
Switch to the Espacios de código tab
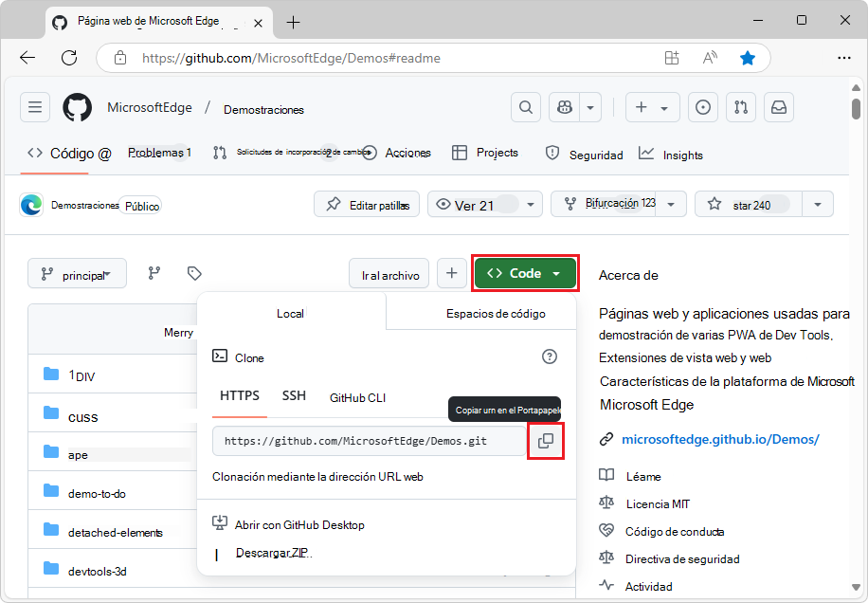[481, 314]
